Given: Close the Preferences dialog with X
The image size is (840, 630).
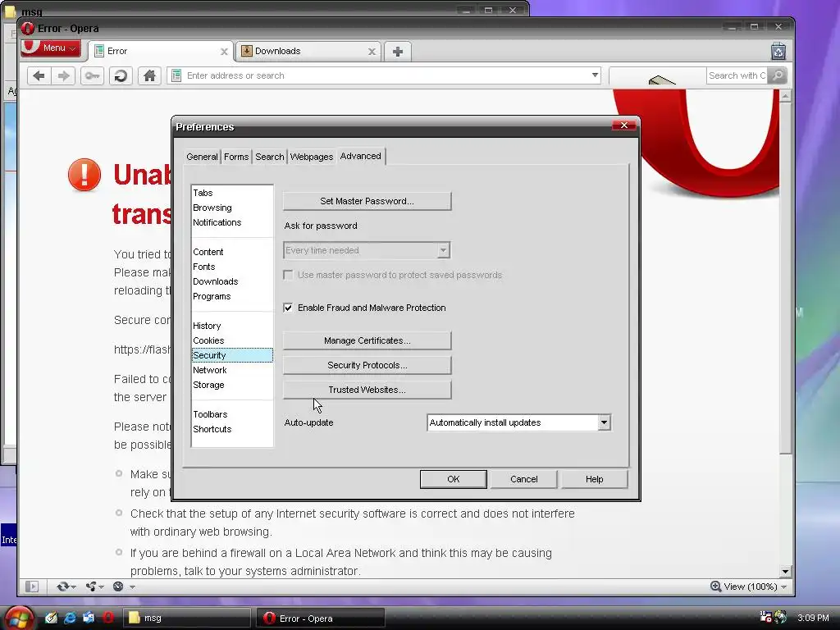Looking at the screenshot, I should pos(623,126).
